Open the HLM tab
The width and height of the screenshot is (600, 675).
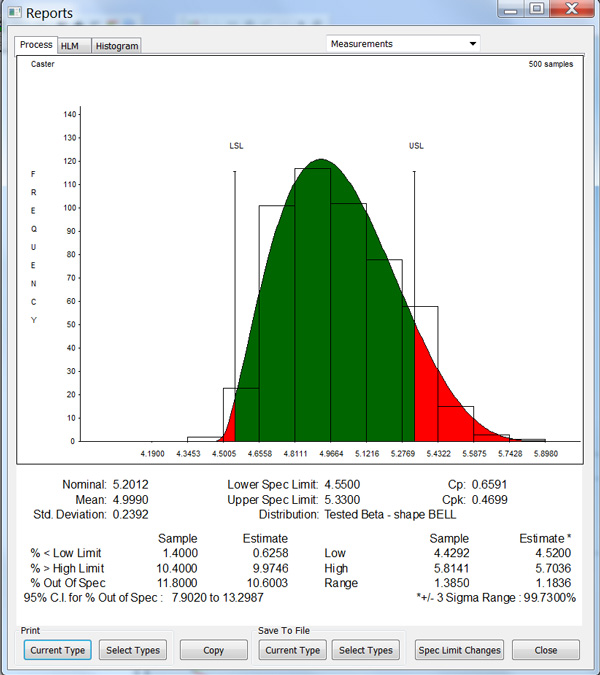click(71, 46)
